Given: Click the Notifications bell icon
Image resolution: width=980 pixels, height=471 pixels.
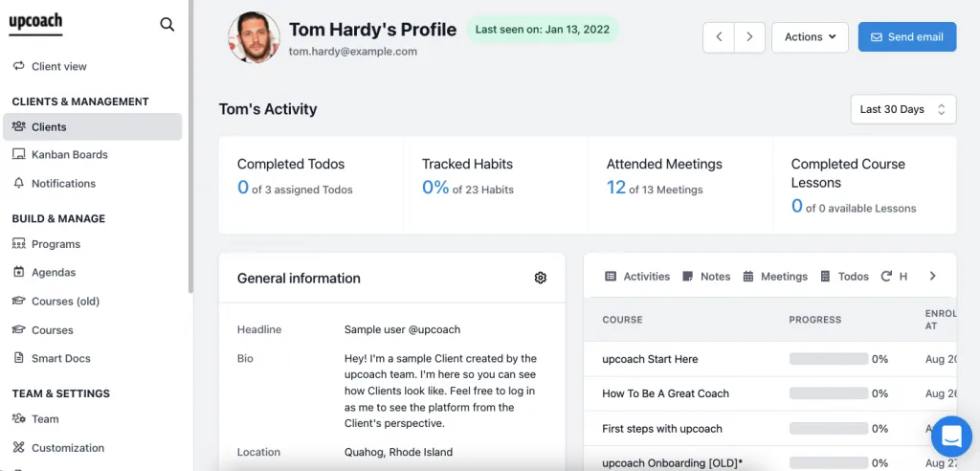Looking at the screenshot, I should (x=19, y=183).
